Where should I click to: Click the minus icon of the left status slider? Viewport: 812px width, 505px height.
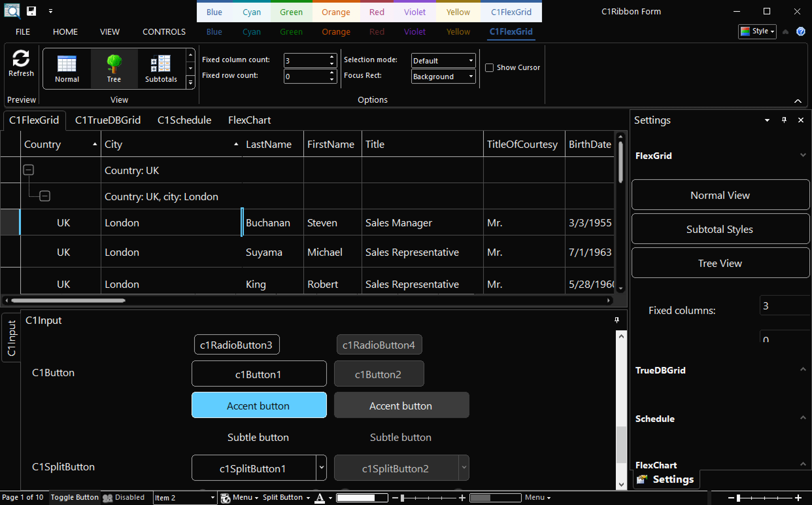pos(395,498)
